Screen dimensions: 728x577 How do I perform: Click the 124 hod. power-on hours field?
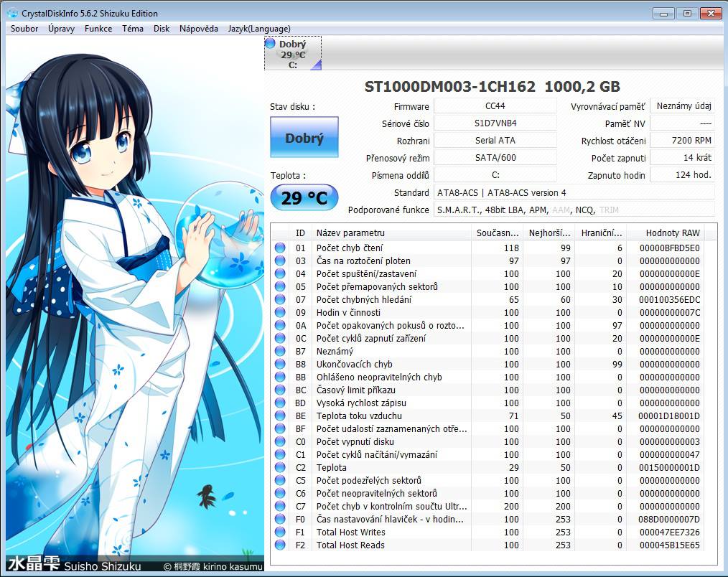[683, 174]
